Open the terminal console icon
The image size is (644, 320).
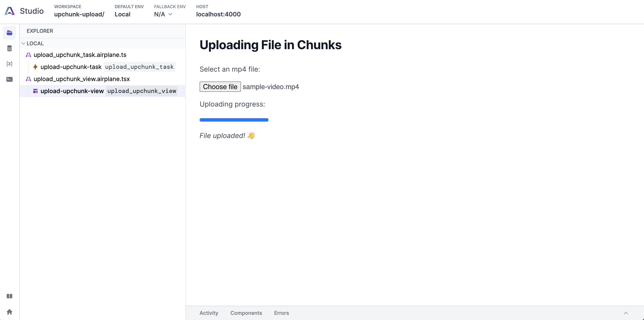pos(9,79)
